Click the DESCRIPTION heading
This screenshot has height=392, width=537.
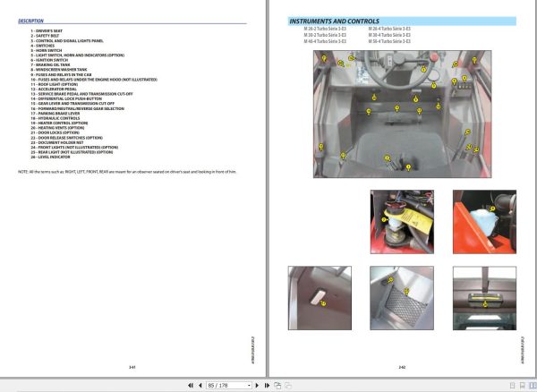(30, 21)
